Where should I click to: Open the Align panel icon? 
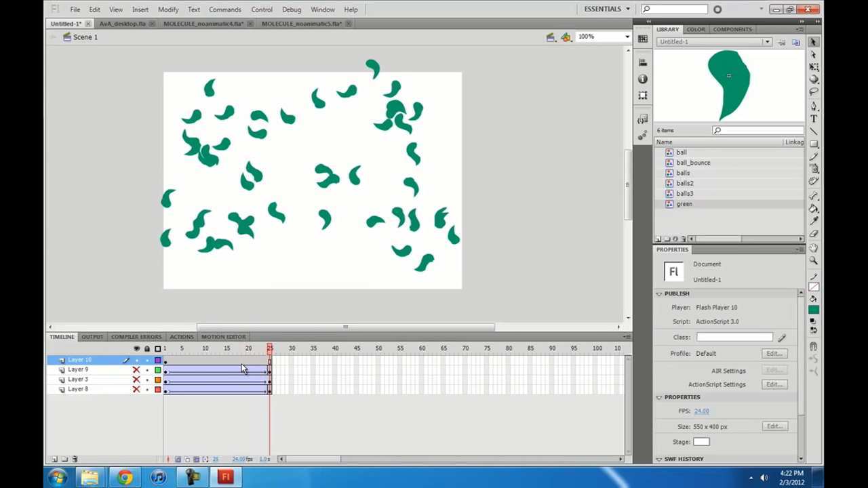tap(643, 62)
